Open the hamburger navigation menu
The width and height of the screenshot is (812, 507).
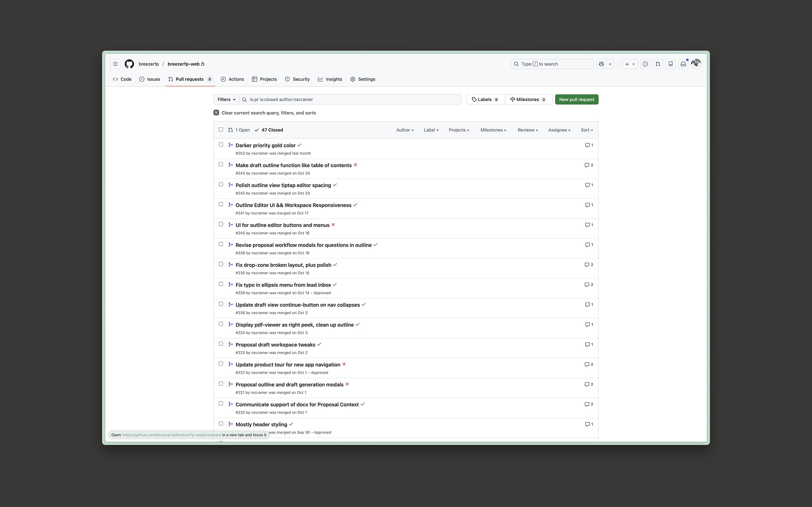click(115, 64)
